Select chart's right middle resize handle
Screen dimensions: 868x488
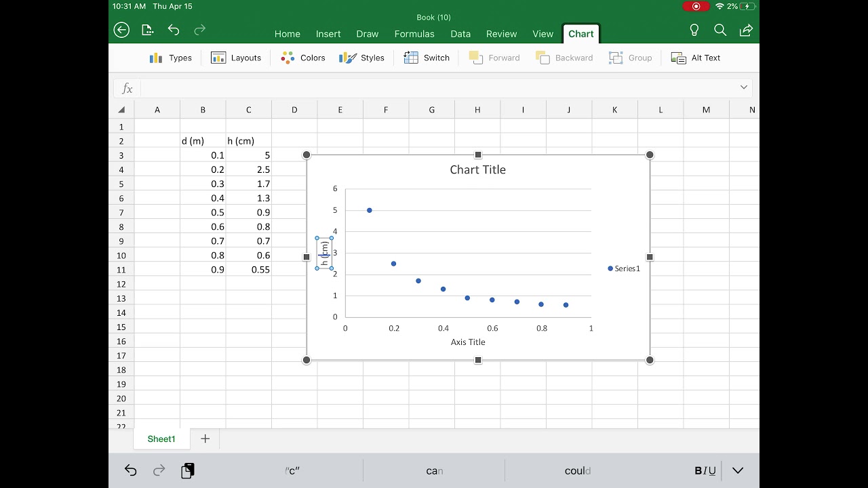point(650,257)
